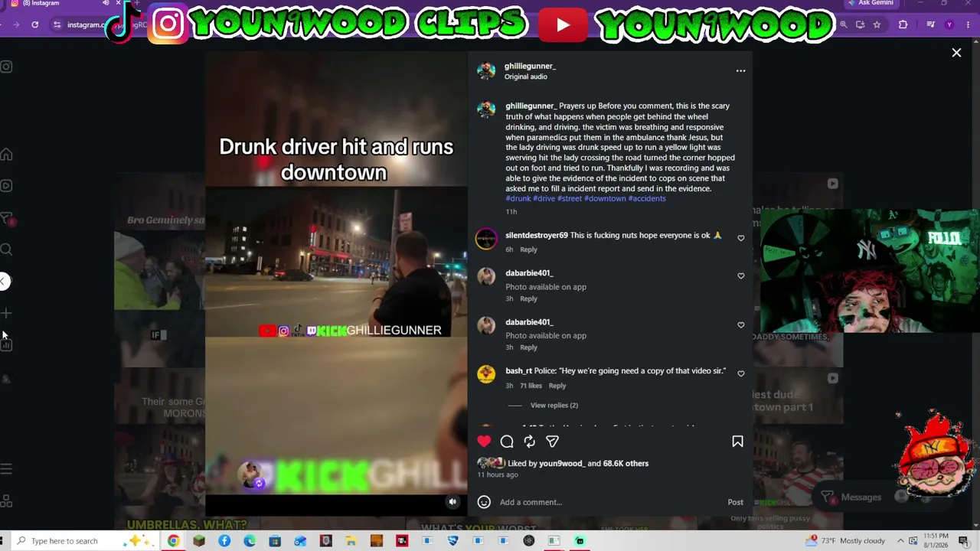Open Google Chrome from the taskbar
The image size is (980, 551).
pos(174,541)
